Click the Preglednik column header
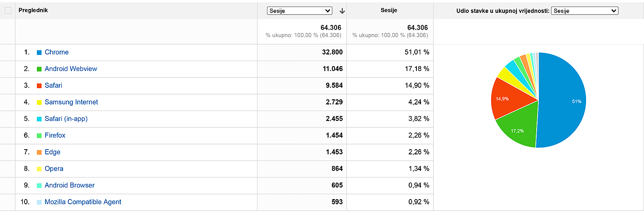This screenshot has width=644, height=215. coord(33,10)
